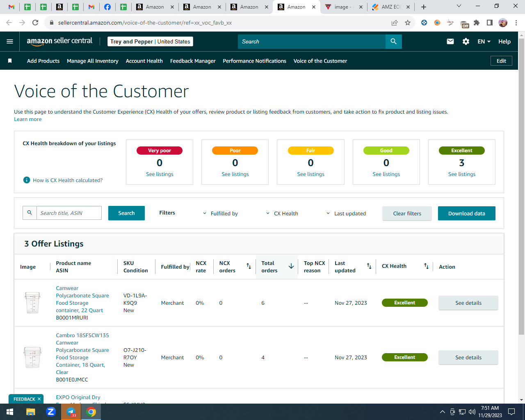Image resolution: width=525 pixels, height=420 pixels.
Task: Open Telegram from the taskbar
Action: pos(71,412)
